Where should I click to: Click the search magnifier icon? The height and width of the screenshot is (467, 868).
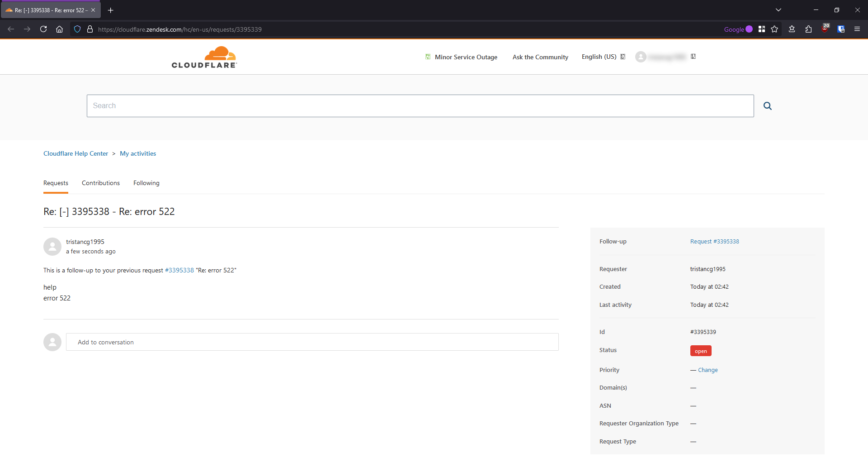tap(767, 105)
